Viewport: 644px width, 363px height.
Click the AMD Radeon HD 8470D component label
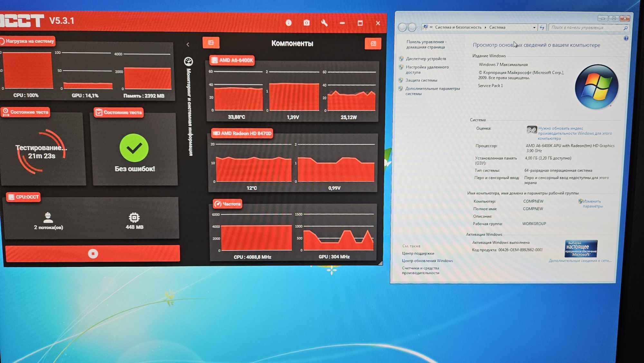coord(242,133)
